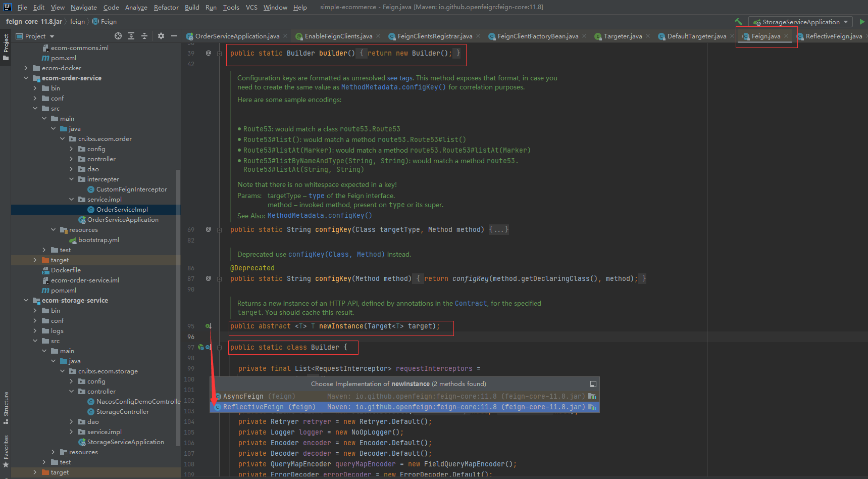Hide the Project panel with minus icon

pos(174,36)
